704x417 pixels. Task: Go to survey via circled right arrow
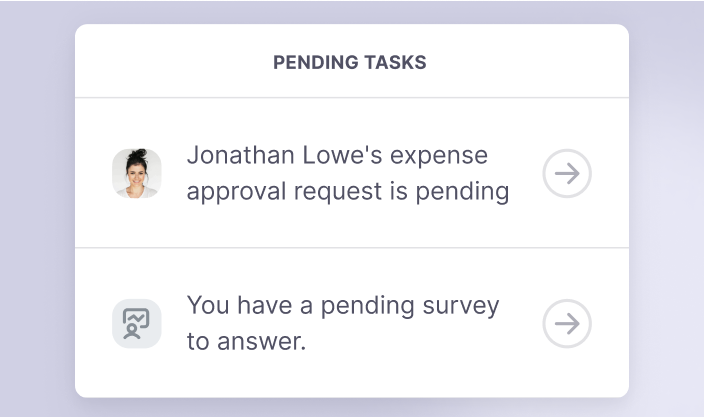pos(567,324)
